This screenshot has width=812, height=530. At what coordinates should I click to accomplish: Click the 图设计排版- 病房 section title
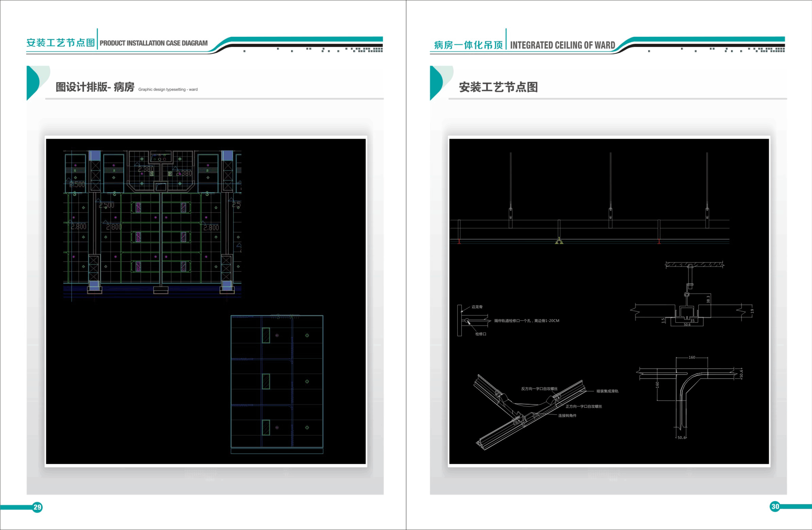click(x=95, y=87)
